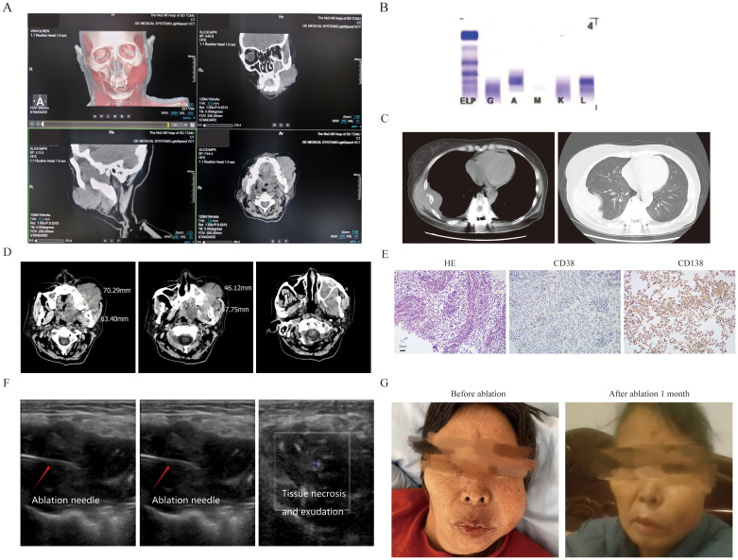This screenshot has width=738, height=560.
Task: Click the 70.29mm measurement label
Action: [117, 290]
